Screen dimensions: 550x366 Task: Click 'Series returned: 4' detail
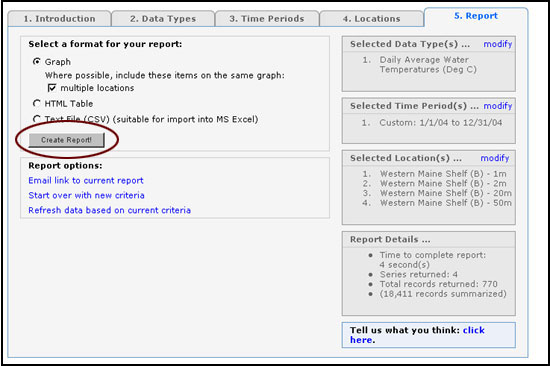418,274
